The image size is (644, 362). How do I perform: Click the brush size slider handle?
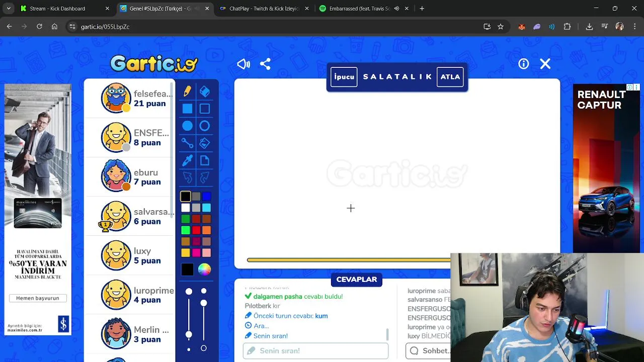tap(189, 334)
